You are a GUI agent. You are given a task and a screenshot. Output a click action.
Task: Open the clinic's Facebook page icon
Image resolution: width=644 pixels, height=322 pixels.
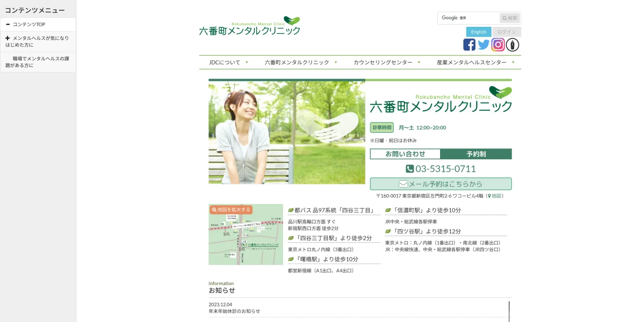click(469, 44)
